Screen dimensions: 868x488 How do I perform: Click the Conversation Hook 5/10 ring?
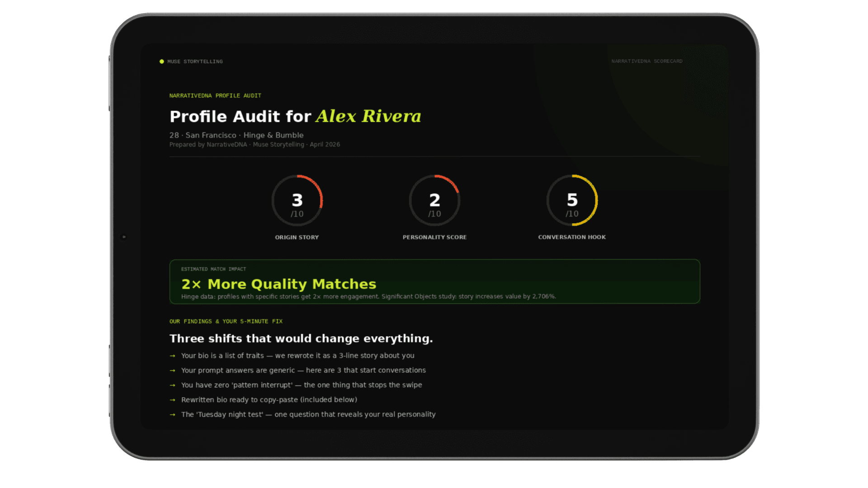pyautogui.click(x=572, y=201)
